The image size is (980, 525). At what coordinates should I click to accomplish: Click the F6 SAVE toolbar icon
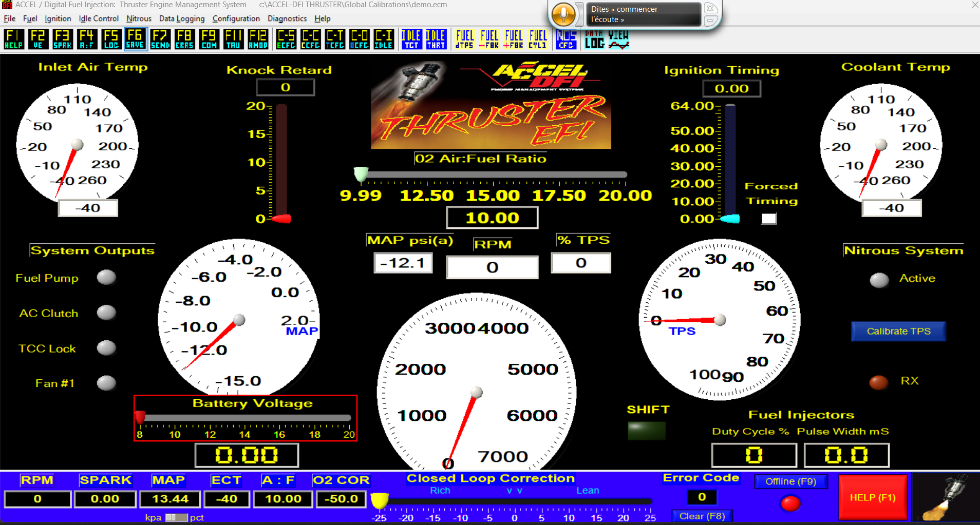point(135,39)
